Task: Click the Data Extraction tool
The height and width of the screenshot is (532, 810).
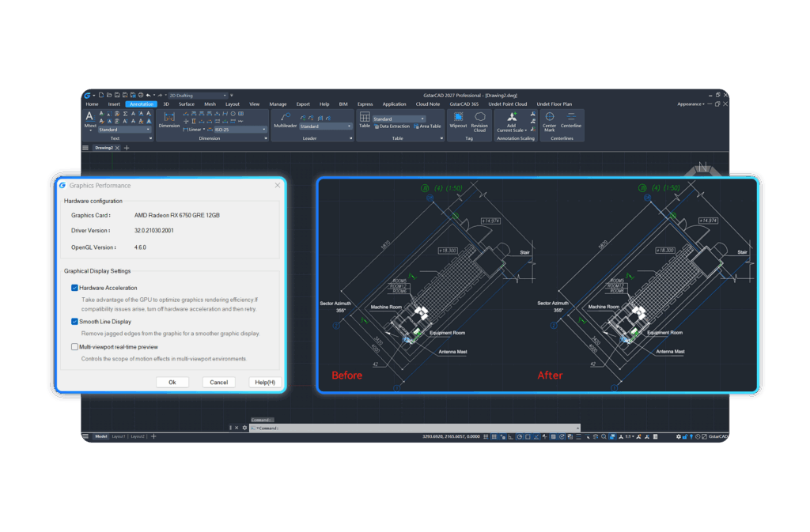Action: (x=392, y=126)
